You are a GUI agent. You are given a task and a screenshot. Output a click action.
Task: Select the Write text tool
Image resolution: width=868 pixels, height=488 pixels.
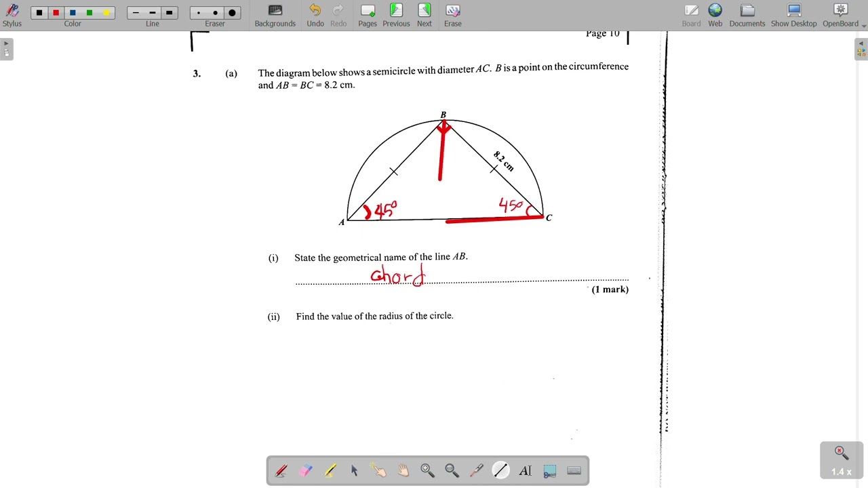coord(526,471)
